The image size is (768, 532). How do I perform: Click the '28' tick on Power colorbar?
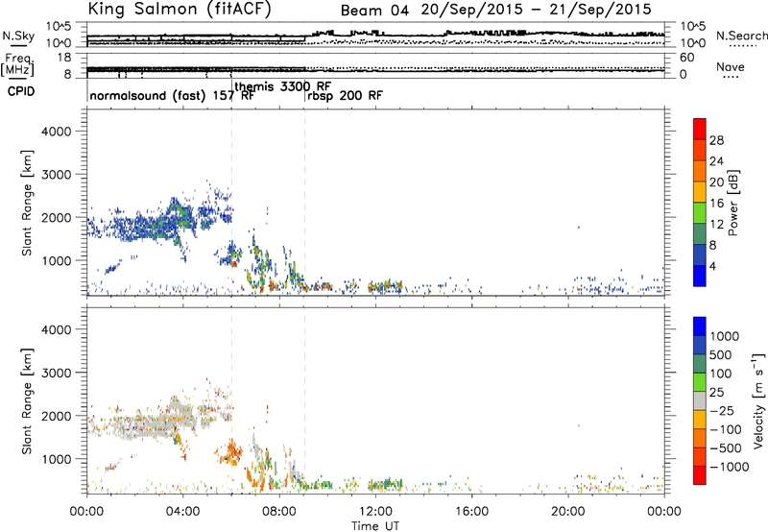coord(716,140)
